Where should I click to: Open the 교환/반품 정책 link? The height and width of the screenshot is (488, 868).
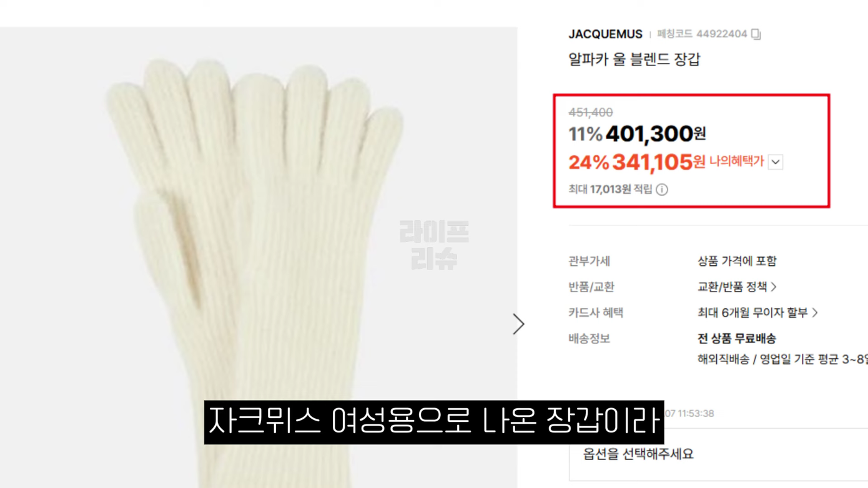[737, 286]
